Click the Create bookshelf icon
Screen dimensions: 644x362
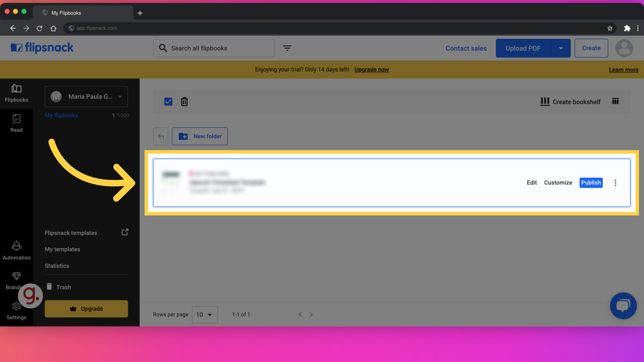(545, 102)
